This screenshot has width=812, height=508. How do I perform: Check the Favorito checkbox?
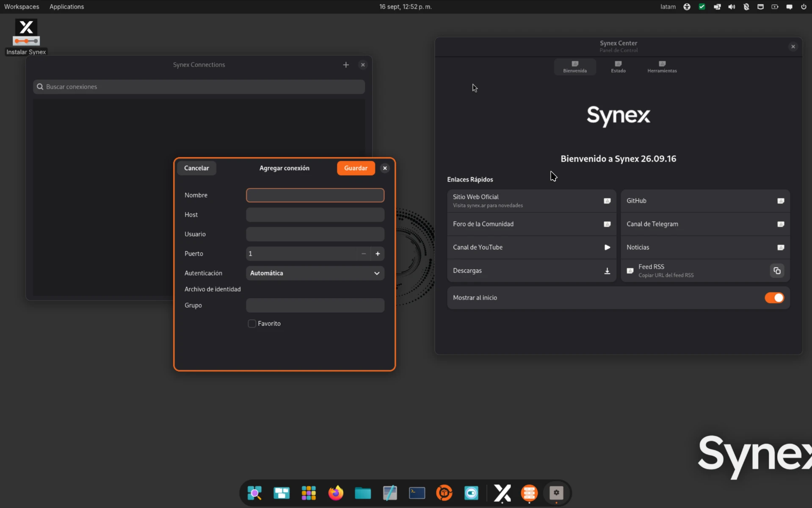252,324
